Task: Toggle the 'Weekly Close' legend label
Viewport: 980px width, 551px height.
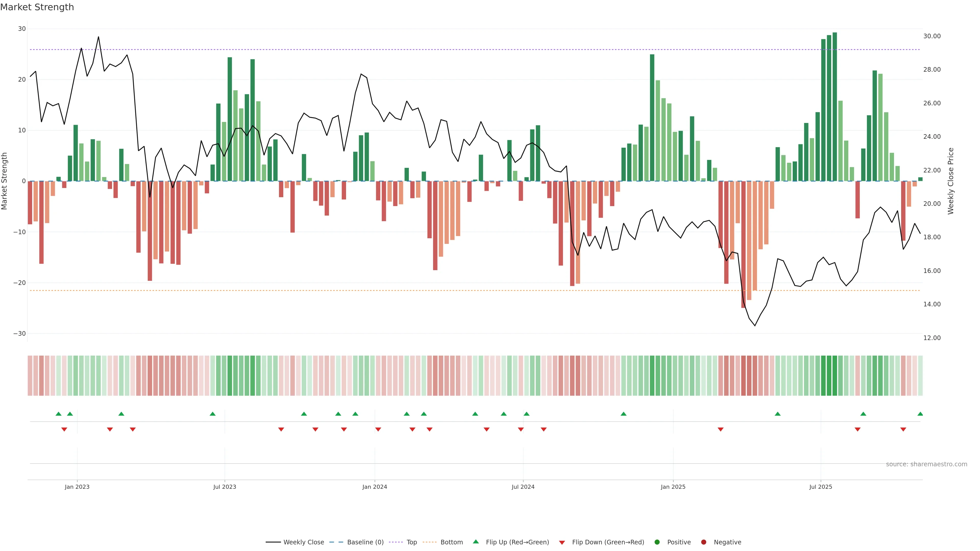Action: (x=304, y=542)
